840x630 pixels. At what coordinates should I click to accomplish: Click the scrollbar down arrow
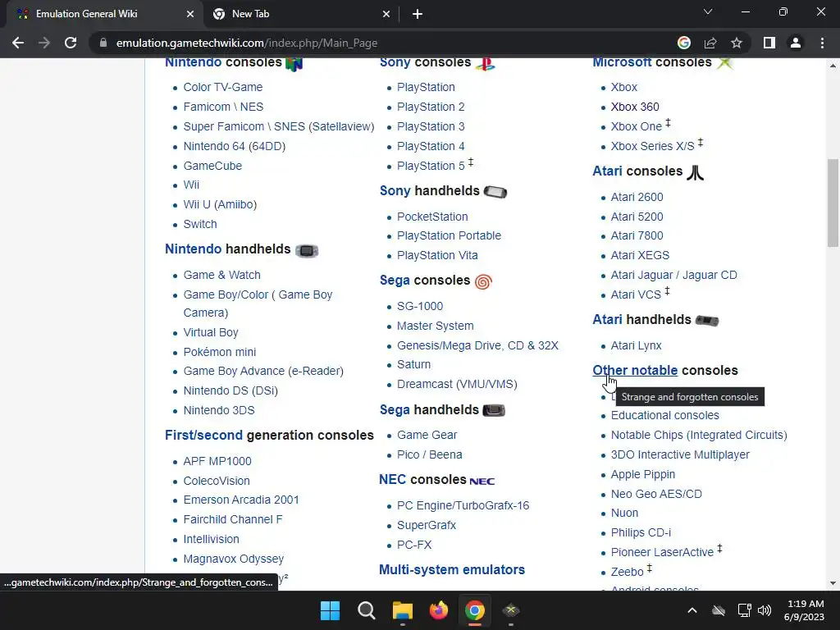tap(833, 583)
